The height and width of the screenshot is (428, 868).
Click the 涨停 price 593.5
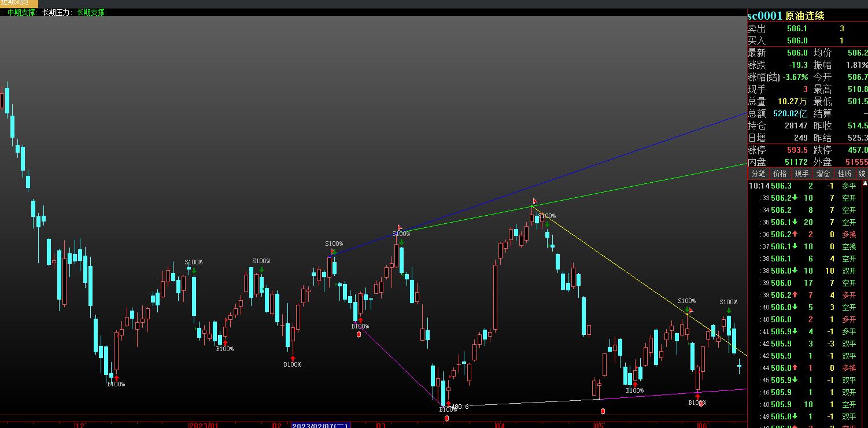tap(797, 150)
